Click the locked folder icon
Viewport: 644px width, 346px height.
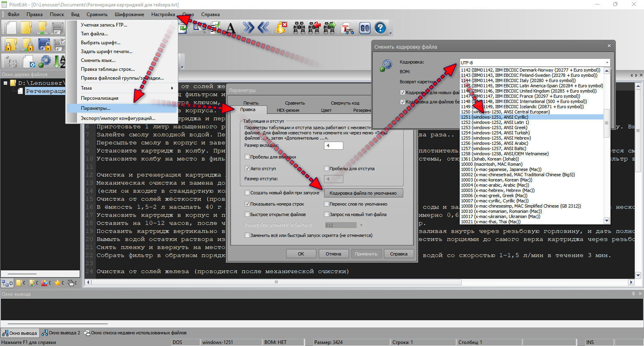[x=11, y=44]
